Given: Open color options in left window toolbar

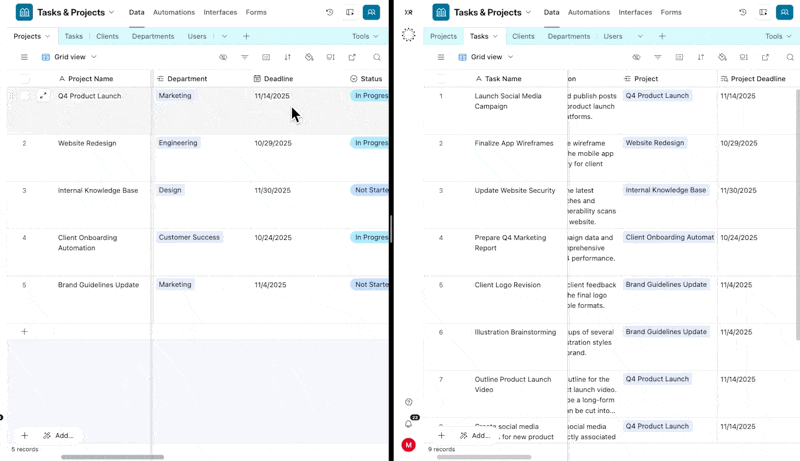Looking at the screenshot, I should point(309,57).
